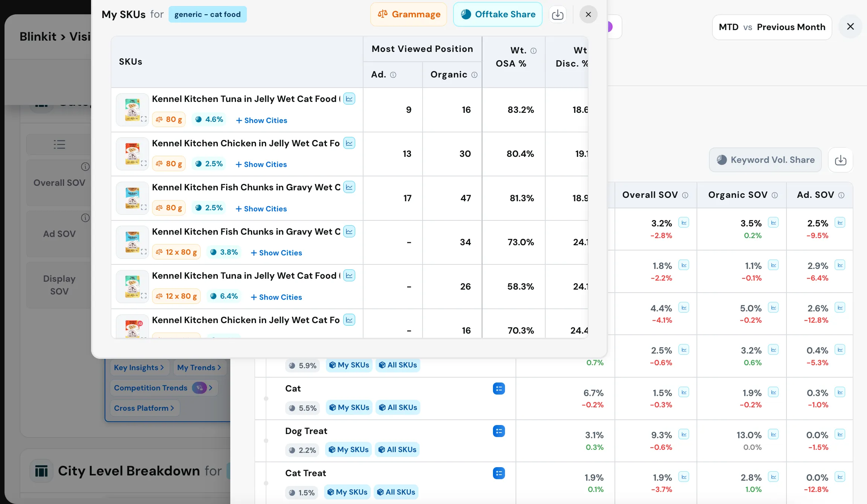Click My SKUs button in Cat Treat row
The width and height of the screenshot is (867, 504).
(347, 492)
